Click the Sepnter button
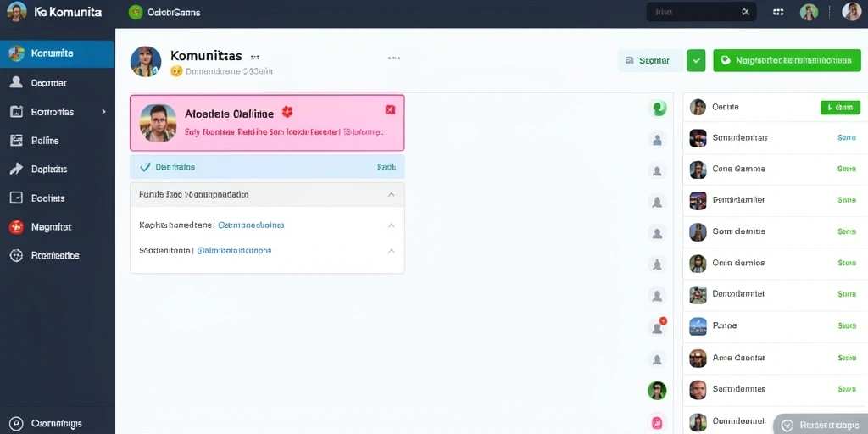The height and width of the screenshot is (434, 868). (650, 61)
